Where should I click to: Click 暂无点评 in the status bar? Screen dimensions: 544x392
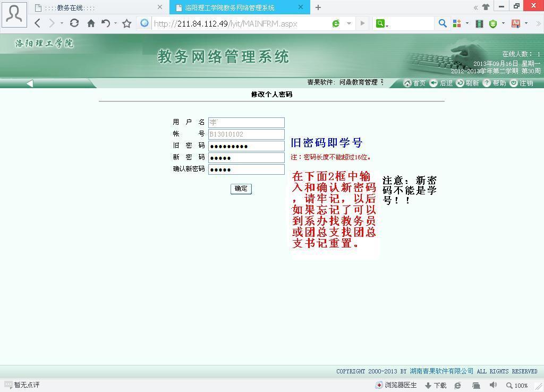22,385
